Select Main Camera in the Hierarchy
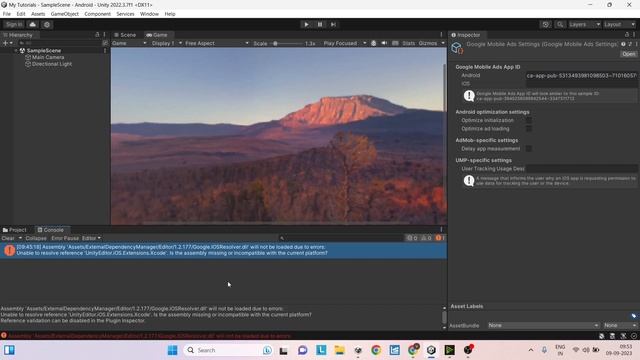Image resolution: width=640 pixels, height=360 pixels. (x=48, y=58)
